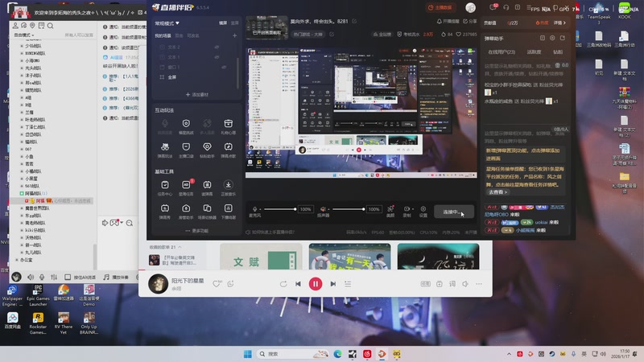Image resolution: width=644 pixels, height=362 pixels.
Task: Click the microphone icon above 麦克风
Action: (254, 209)
